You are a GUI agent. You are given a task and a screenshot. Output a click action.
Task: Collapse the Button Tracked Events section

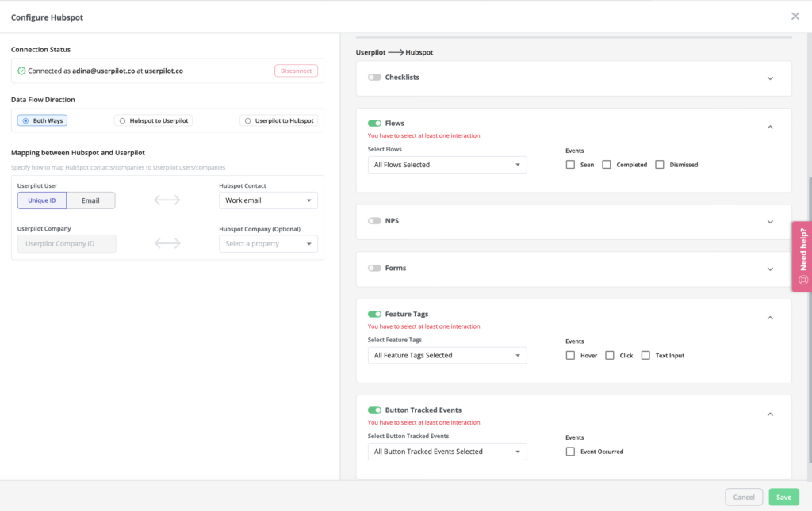pos(770,414)
